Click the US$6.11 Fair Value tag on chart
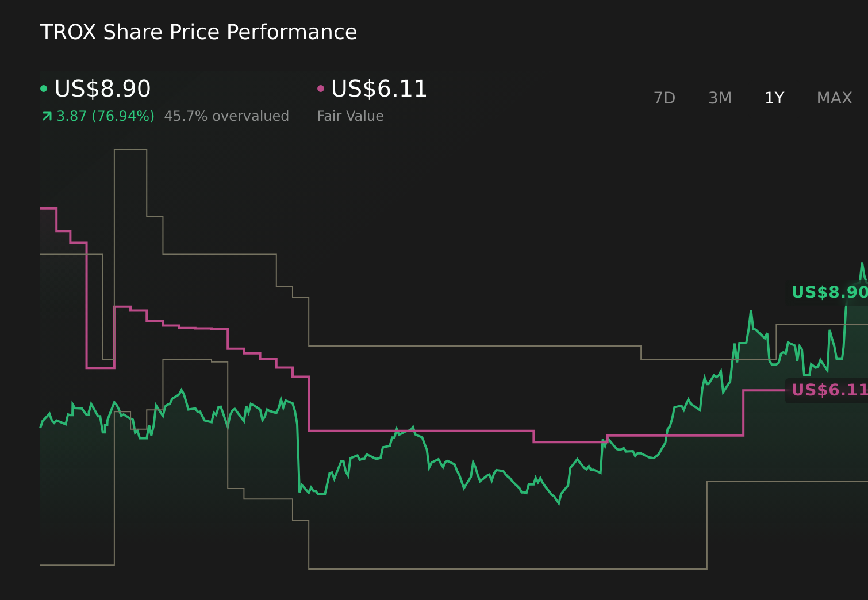 coord(828,390)
